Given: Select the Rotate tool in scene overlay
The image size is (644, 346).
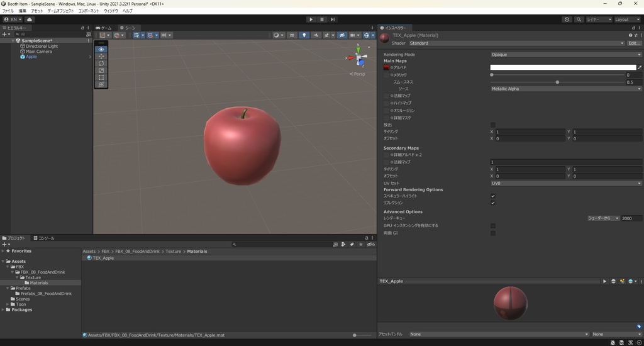Looking at the screenshot, I should coord(101,64).
